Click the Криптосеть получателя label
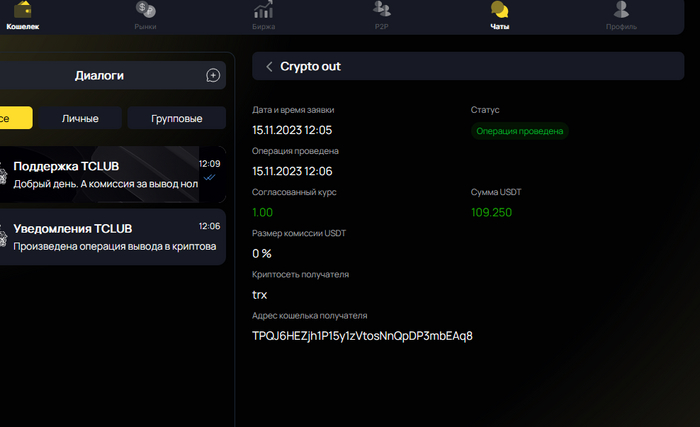Image resolution: width=700 pixels, height=427 pixels. click(x=300, y=274)
